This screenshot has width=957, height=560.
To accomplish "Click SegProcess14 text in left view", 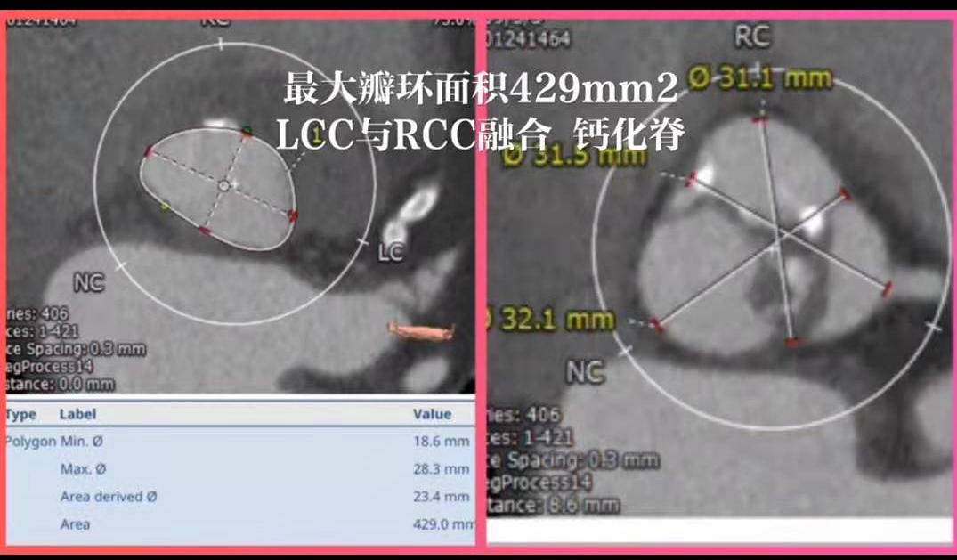I will click(50, 367).
